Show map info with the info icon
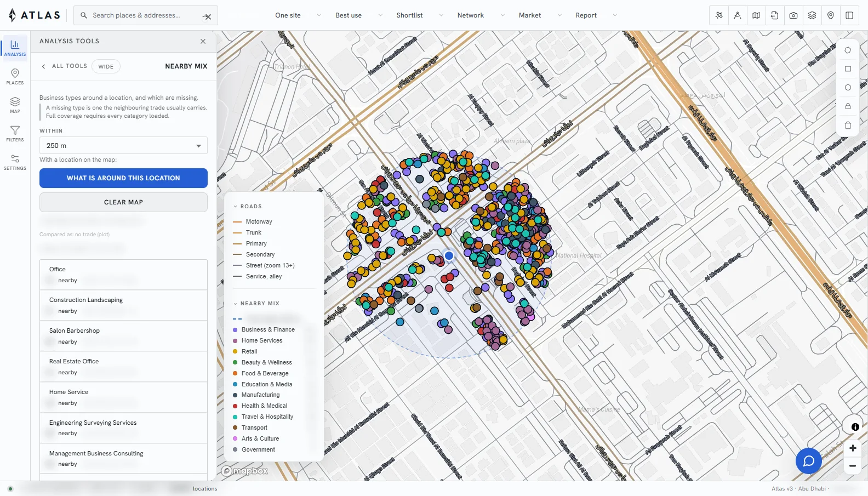 [x=855, y=427]
